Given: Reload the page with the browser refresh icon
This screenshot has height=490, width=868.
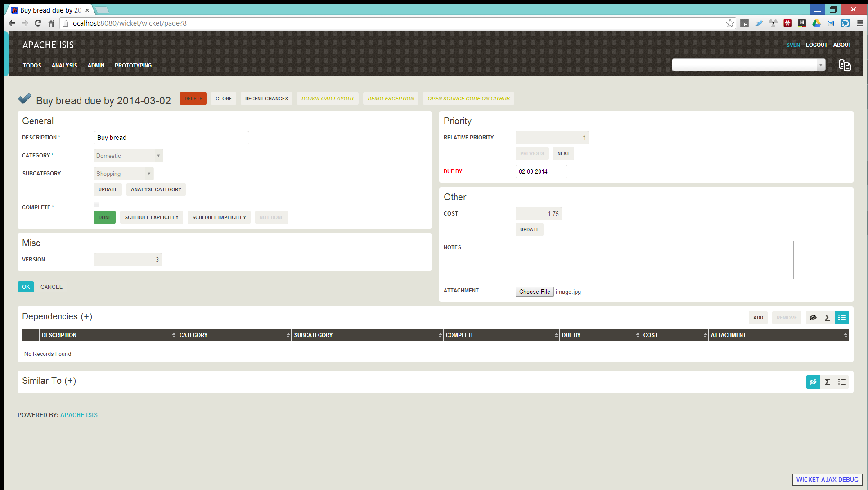Looking at the screenshot, I should tap(38, 23).
